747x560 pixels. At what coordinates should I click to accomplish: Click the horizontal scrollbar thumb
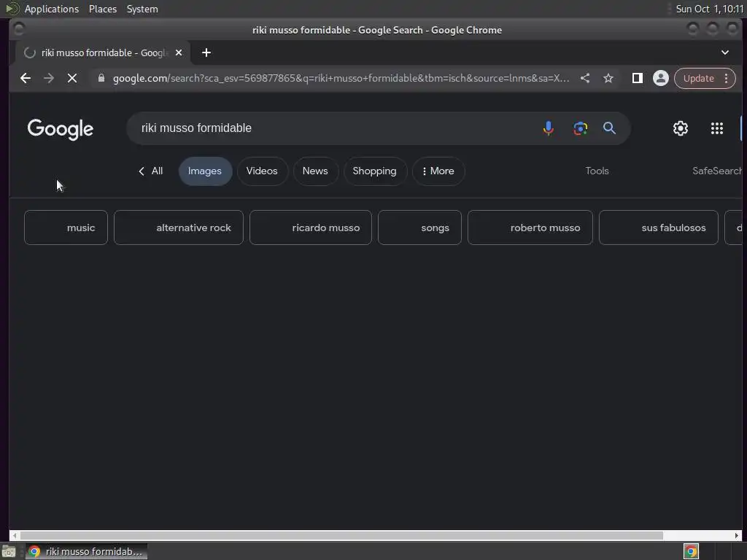pyautogui.click(x=341, y=536)
